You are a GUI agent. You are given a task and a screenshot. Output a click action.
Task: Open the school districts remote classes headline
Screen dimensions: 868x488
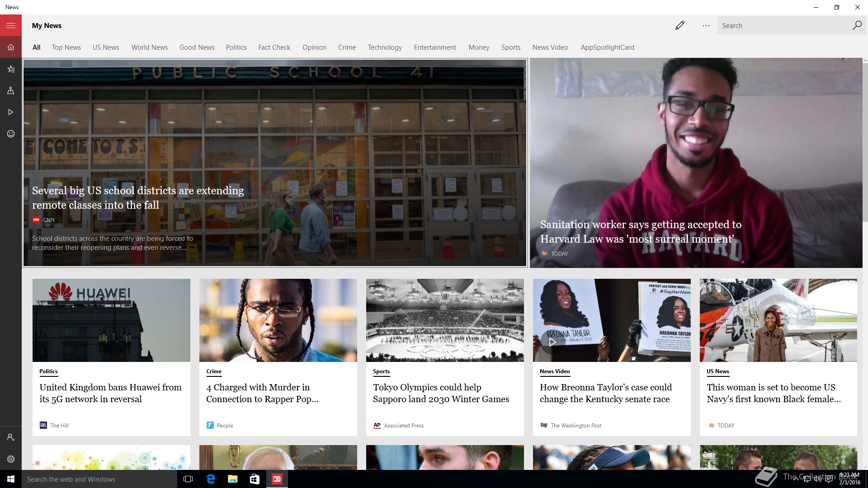point(138,198)
